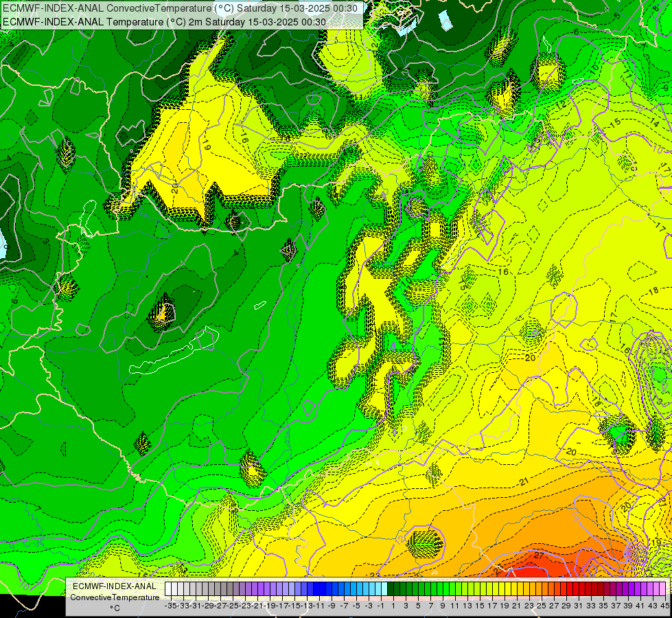
Task: Click the ECMWF-INDEX-ANAL label in the legend
Action: point(115,586)
